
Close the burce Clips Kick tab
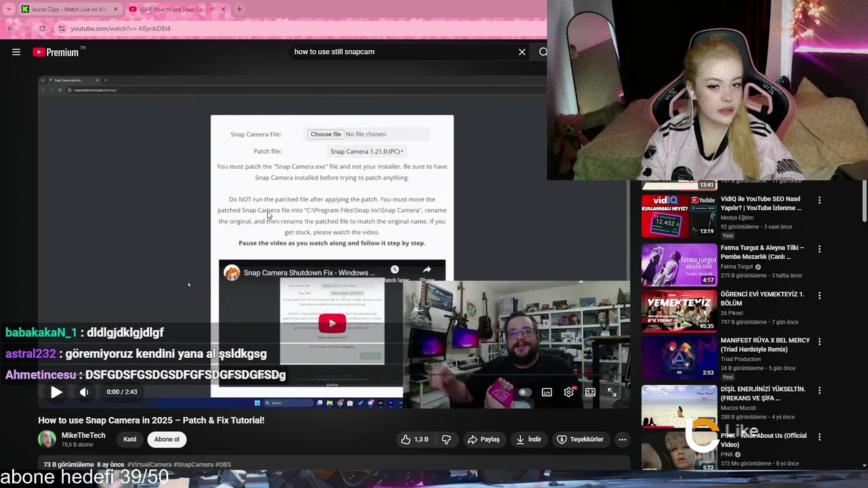tap(115, 9)
